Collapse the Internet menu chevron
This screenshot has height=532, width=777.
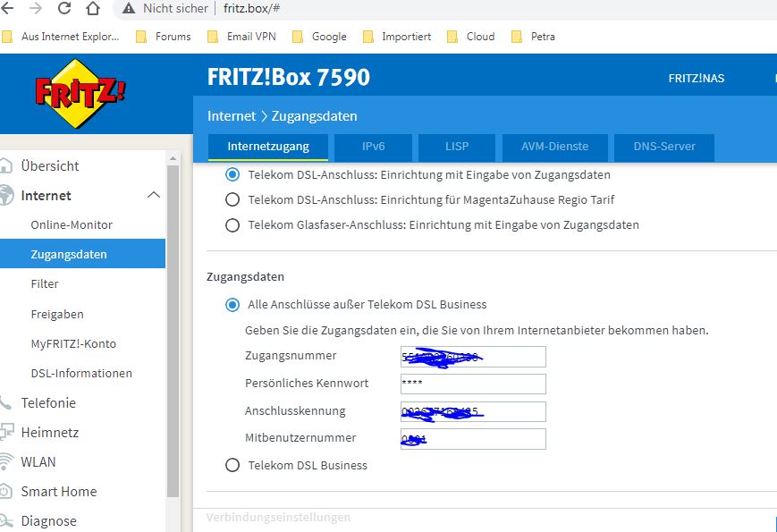click(154, 195)
